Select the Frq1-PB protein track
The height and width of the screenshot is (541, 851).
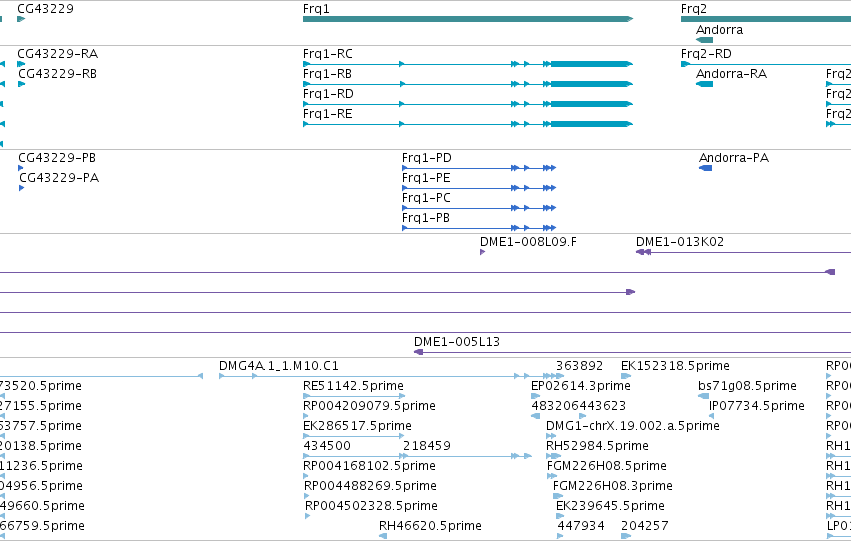point(479,228)
